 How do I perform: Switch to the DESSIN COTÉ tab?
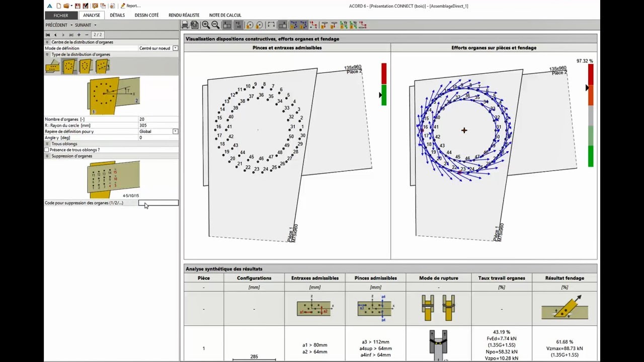coord(146,16)
